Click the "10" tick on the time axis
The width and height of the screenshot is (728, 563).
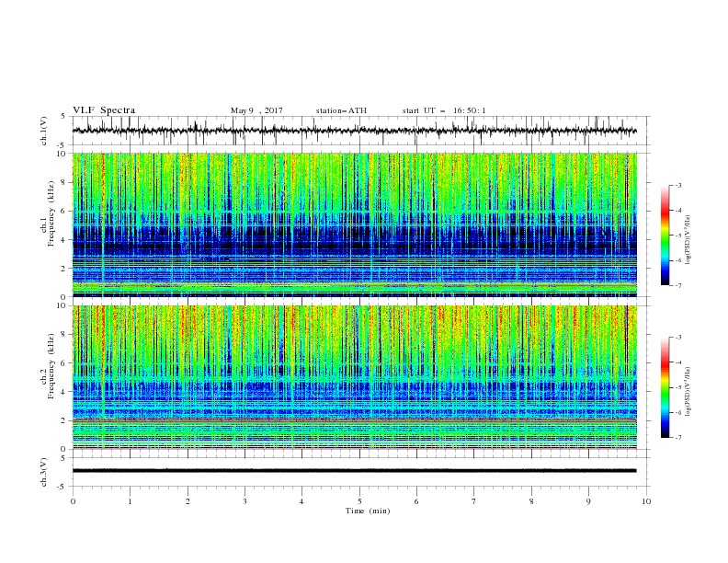[x=646, y=501]
